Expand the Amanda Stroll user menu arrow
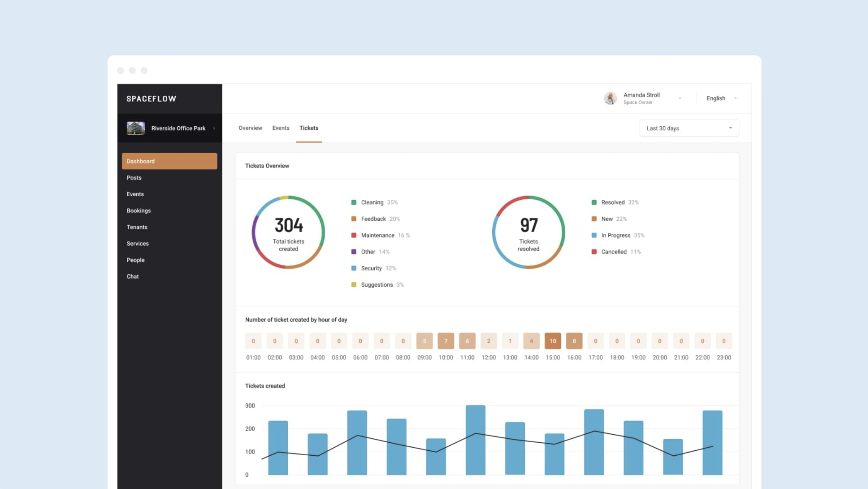This screenshot has width=868, height=489. click(680, 98)
